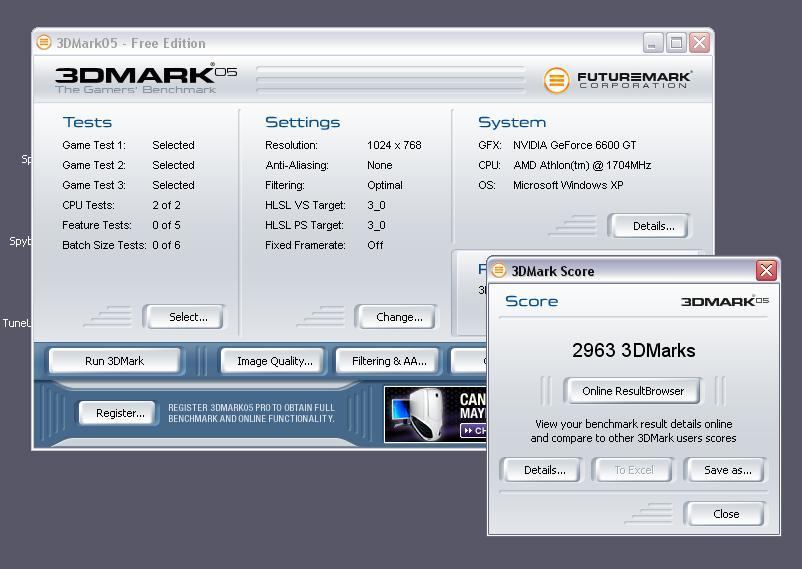Click Resolution value 1024 x 768
This screenshot has width=802, height=569.
tap(394, 145)
